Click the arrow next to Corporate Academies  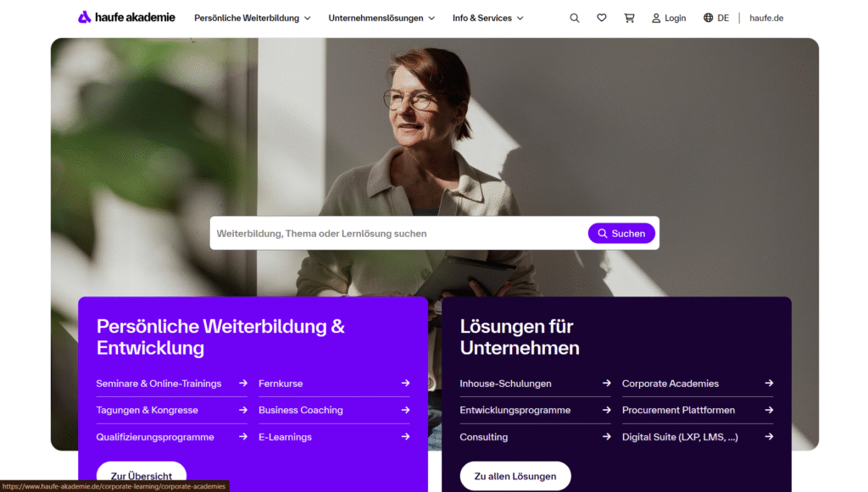[x=769, y=383]
